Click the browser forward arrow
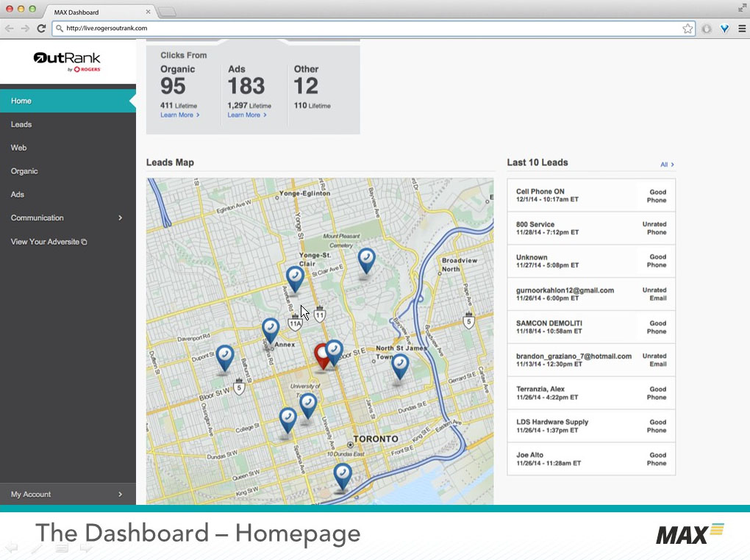Screen dimensions: 750x560 [25, 29]
